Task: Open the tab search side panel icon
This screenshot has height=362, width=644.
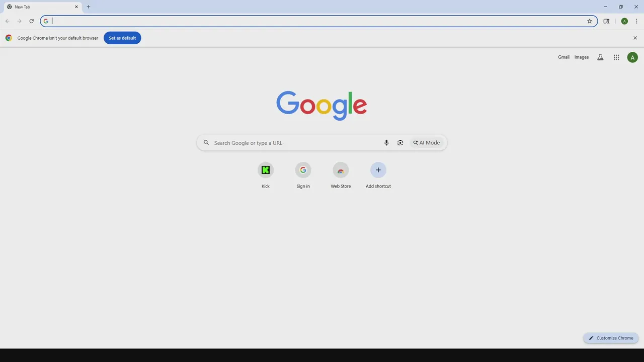Action: (606, 21)
